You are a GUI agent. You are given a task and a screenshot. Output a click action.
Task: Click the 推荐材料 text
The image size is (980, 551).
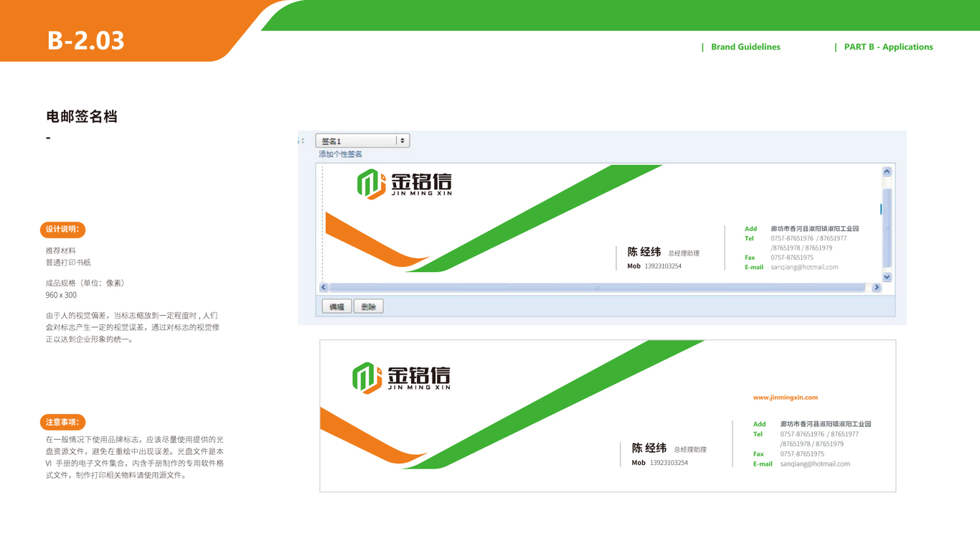pyautogui.click(x=61, y=250)
